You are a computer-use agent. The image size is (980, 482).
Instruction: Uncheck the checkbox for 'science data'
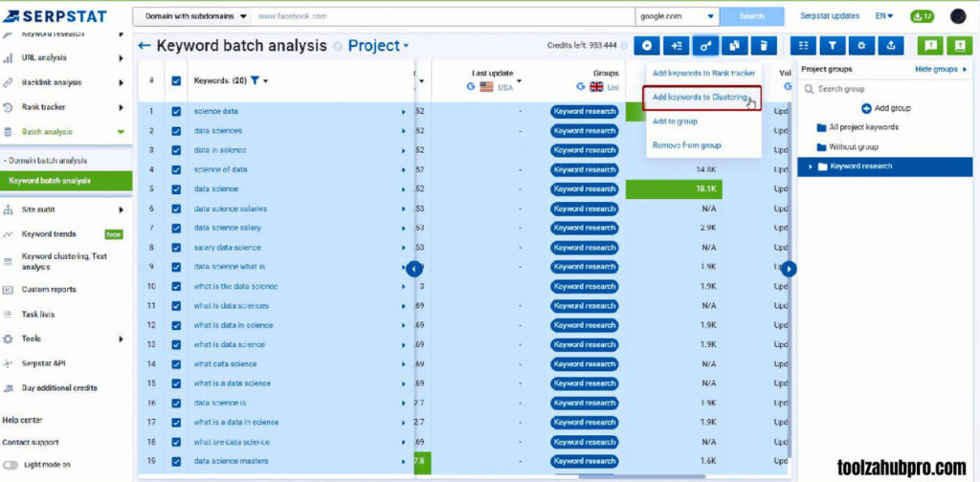176,111
